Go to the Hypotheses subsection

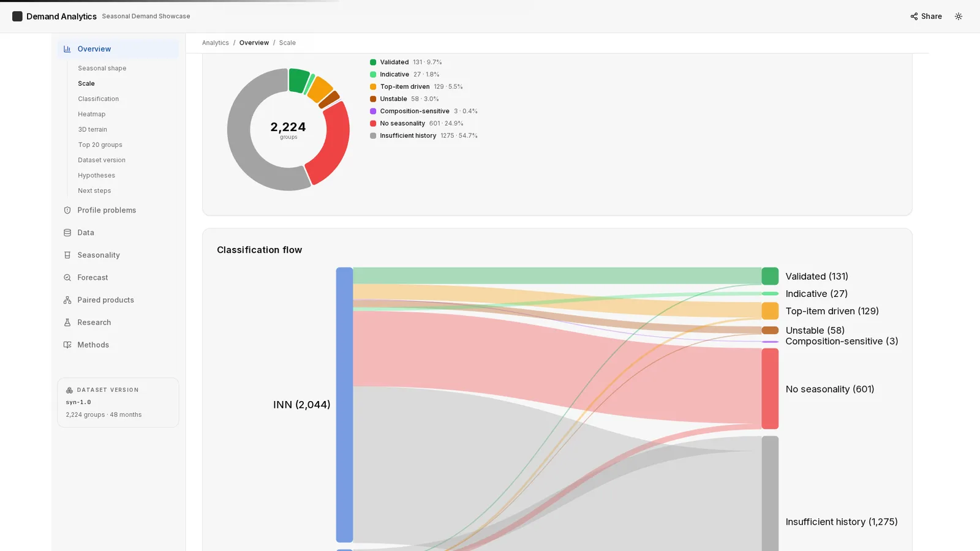point(97,175)
